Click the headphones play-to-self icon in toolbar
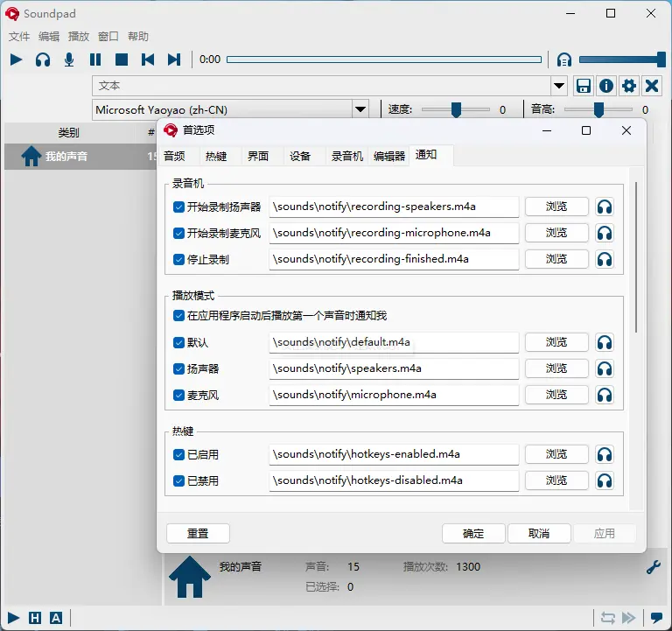 click(x=42, y=60)
